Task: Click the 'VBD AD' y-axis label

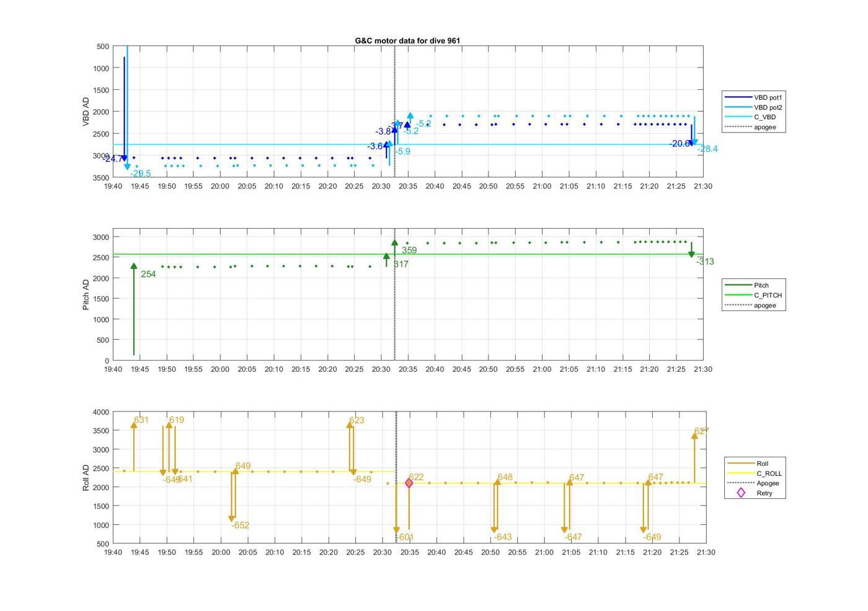Action: (x=86, y=112)
